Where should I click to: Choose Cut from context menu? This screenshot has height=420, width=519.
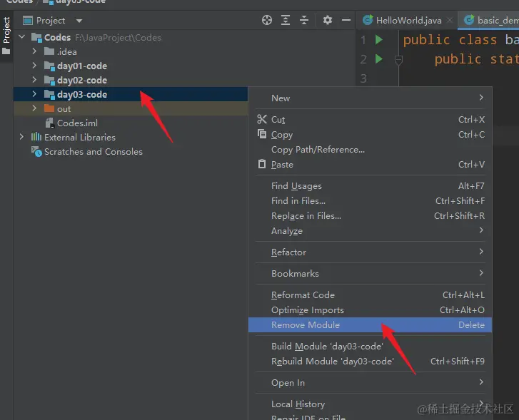[x=370, y=119]
